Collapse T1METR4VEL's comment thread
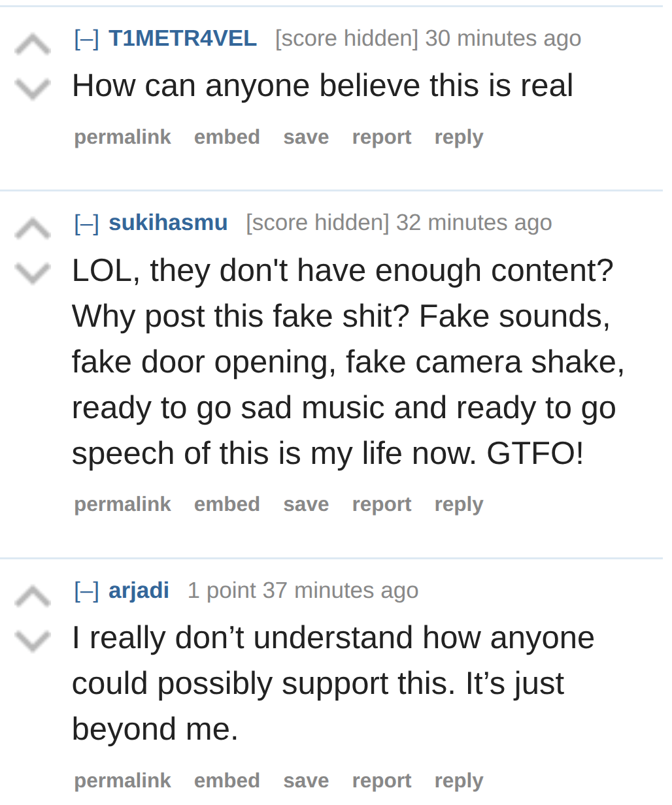 86,39
